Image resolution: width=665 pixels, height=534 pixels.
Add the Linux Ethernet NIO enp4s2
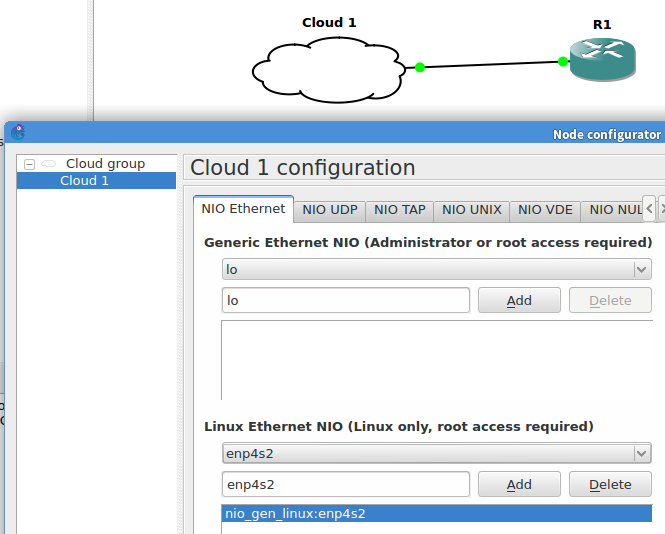519,484
